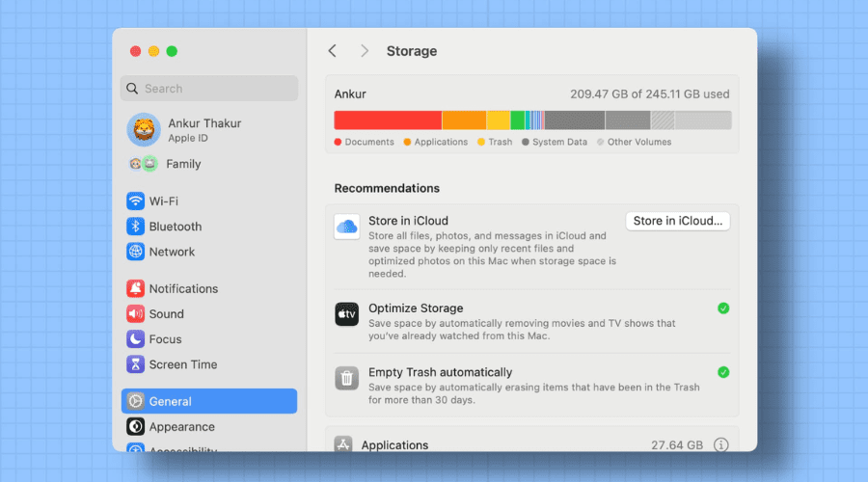The width and height of the screenshot is (868, 482).
Task: Select Network in the sidebar
Action: tap(209, 252)
